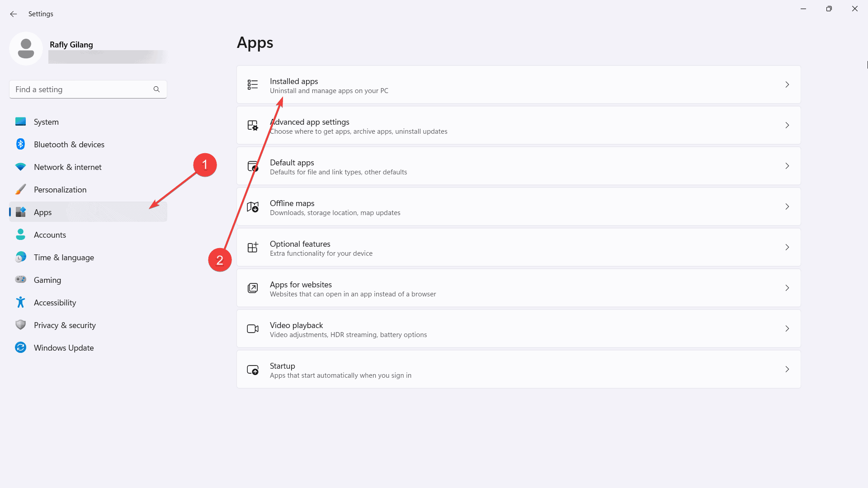Select System from sidebar menu
The height and width of the screenshot is (488, 868).
pyautogui.click(x=46, y=122)
